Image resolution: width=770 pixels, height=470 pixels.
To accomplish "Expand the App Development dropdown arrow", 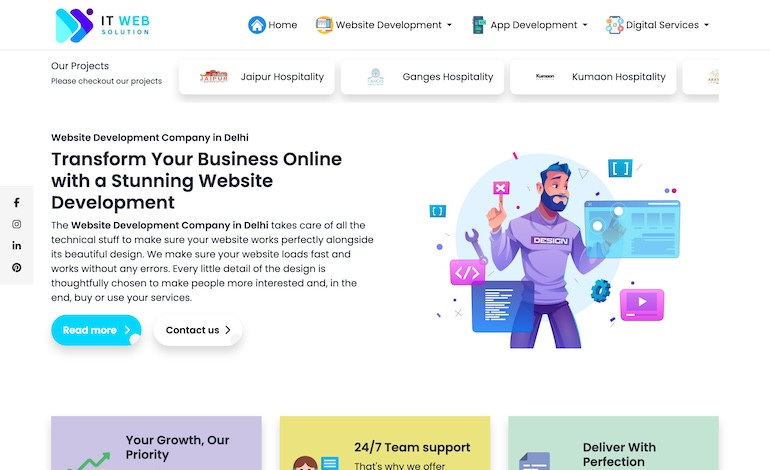I will pyautogui.click(x=585, y=25).
